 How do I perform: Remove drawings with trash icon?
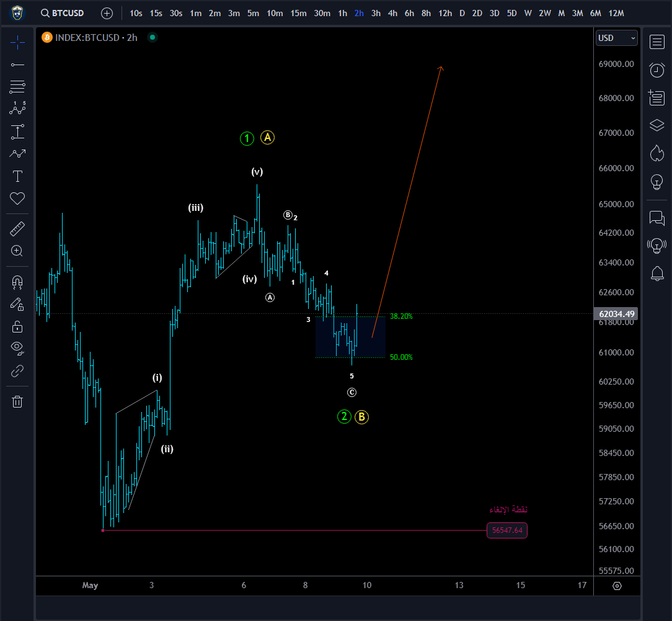pos(17,402)
